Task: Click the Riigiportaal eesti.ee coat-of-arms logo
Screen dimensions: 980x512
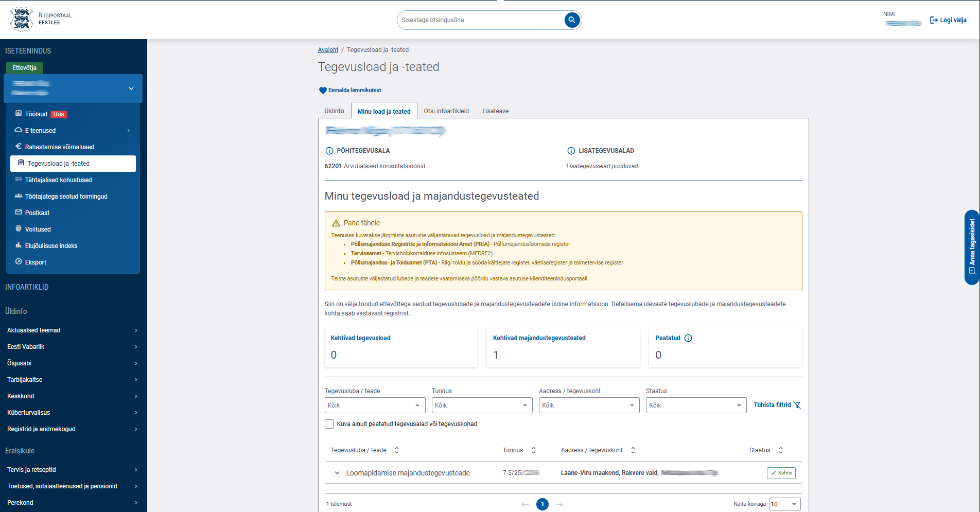Action: [21, 20]
